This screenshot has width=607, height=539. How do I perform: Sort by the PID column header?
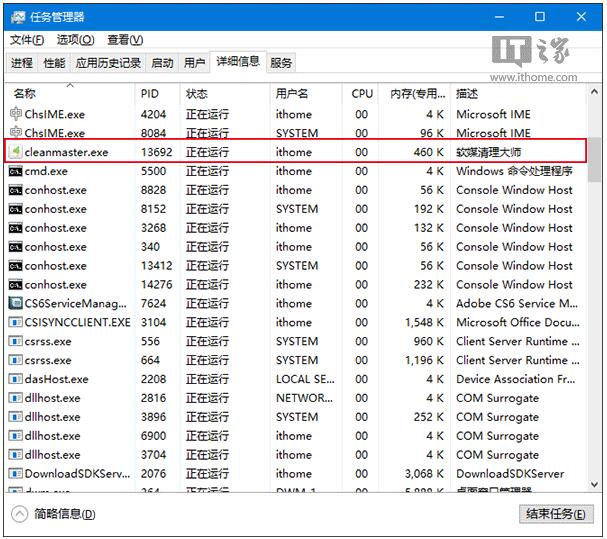[150, 93]
